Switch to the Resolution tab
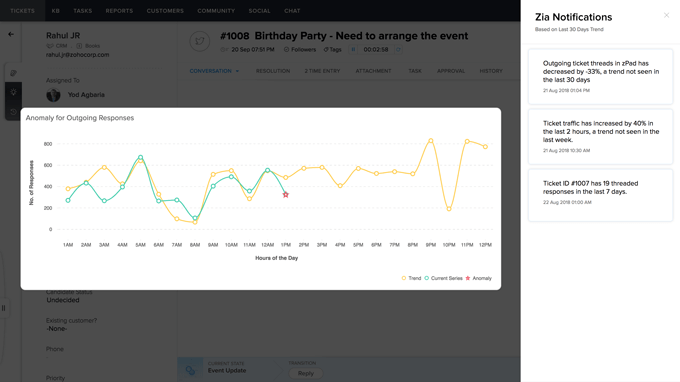This screenshot has height=382, width=680. 273,71
